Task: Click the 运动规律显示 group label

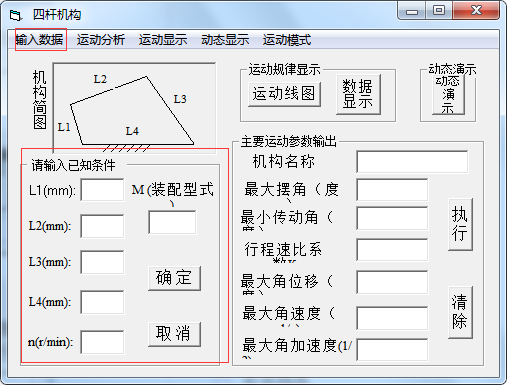Action: tap(284, 69)
